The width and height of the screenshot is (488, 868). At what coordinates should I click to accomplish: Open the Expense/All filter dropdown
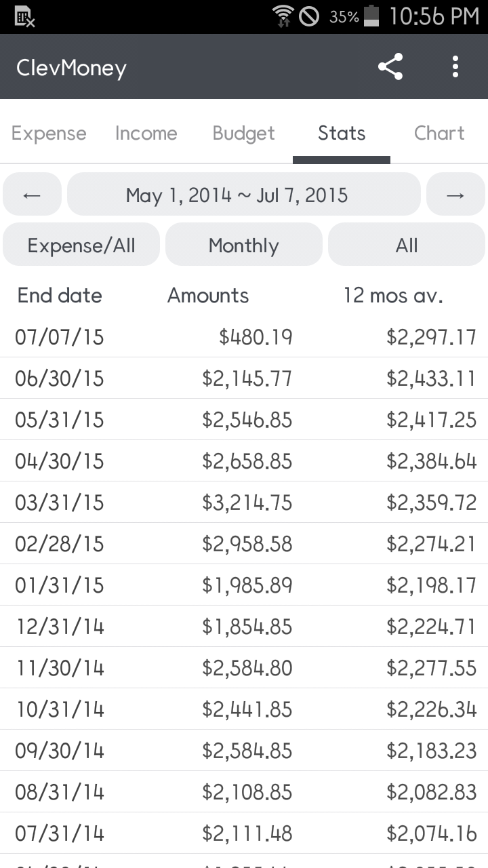click(81, 245)
